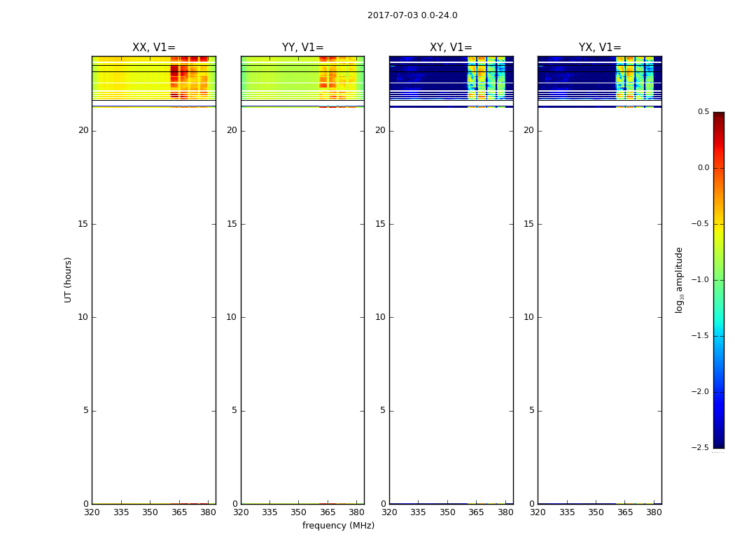
Task: Click y-tick 20 of the XX panel
Action: pyautogui.click(x=83, y=130)
